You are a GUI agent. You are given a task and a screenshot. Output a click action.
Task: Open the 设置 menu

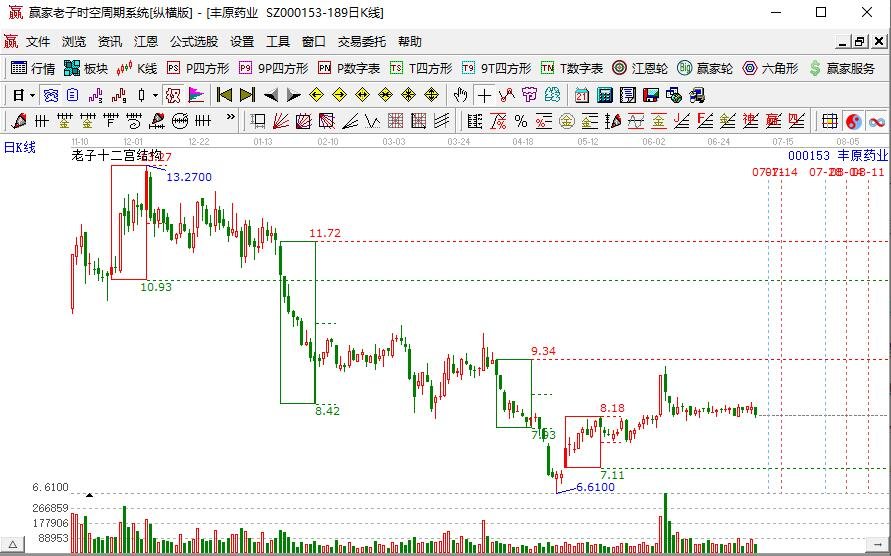tap(242, 42)
